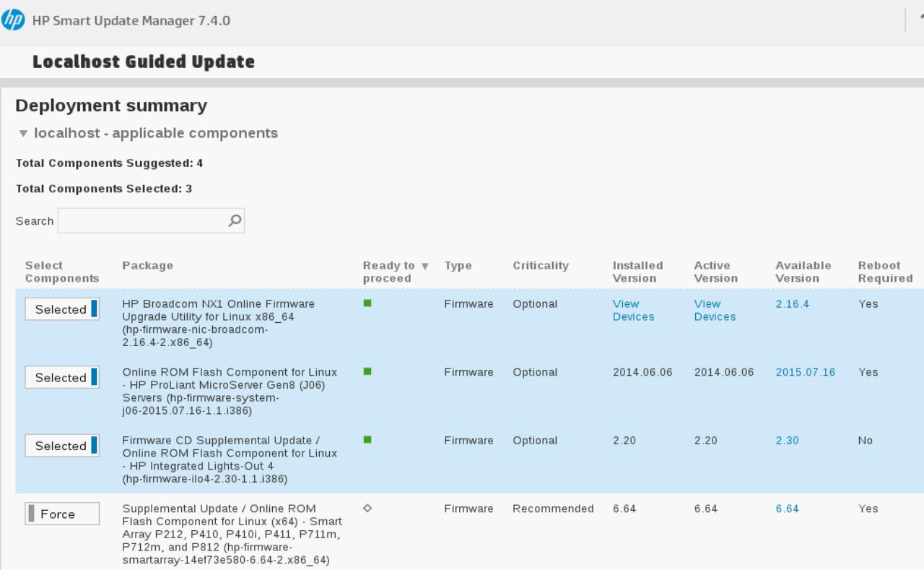Open View Devices under Active Version
This screenshot has width=924, height=570.
coord(715,310)
